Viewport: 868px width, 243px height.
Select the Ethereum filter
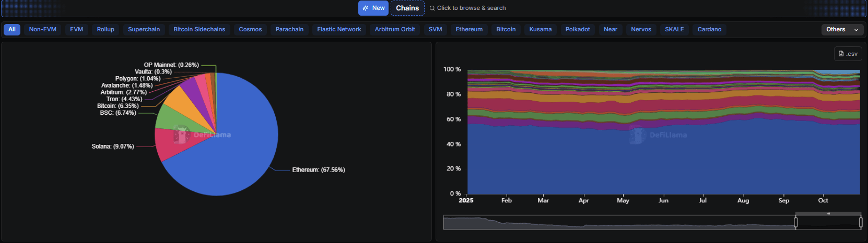coord(469,29)
